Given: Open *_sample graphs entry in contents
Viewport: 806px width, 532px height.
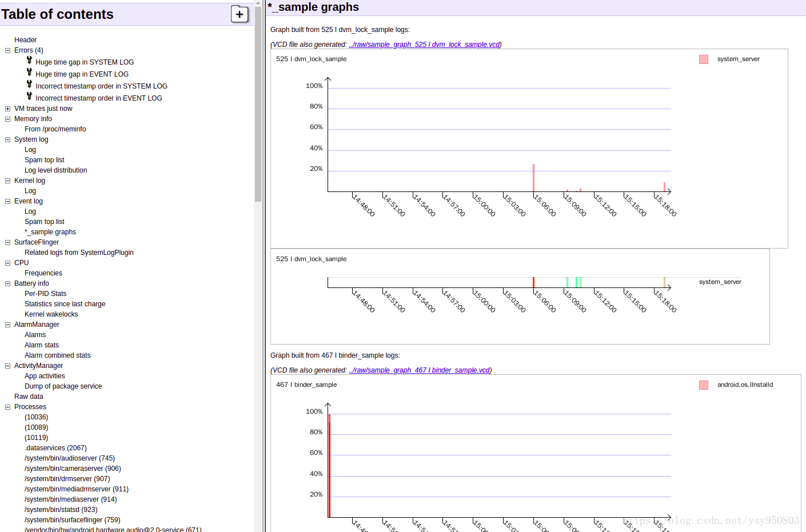Looking at the screenshot, I should point(50,232).
